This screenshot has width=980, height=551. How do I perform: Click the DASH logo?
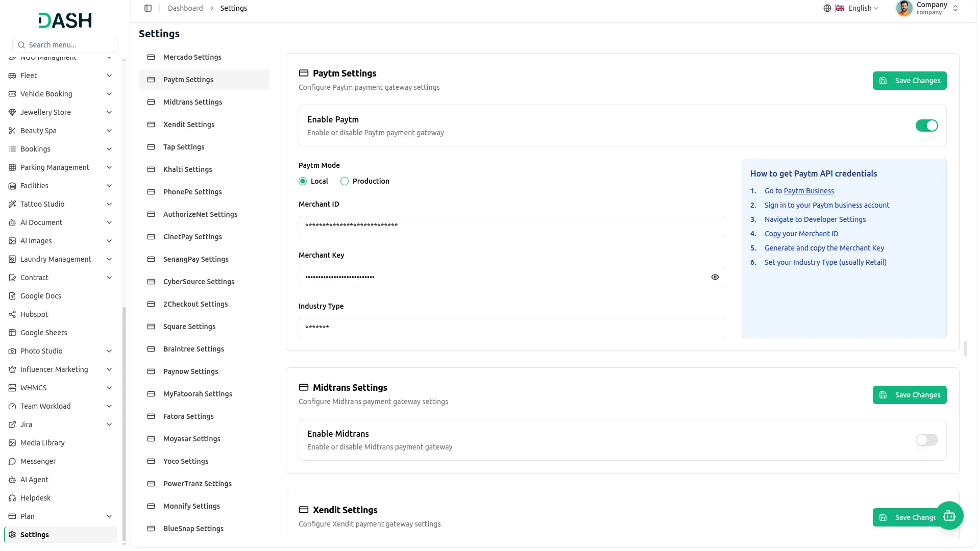[x=65, y=20]
